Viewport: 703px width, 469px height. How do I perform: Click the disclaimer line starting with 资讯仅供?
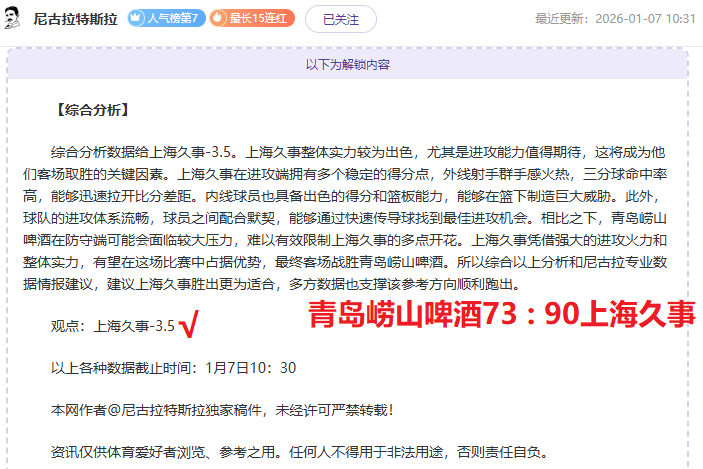click(300, 451)
